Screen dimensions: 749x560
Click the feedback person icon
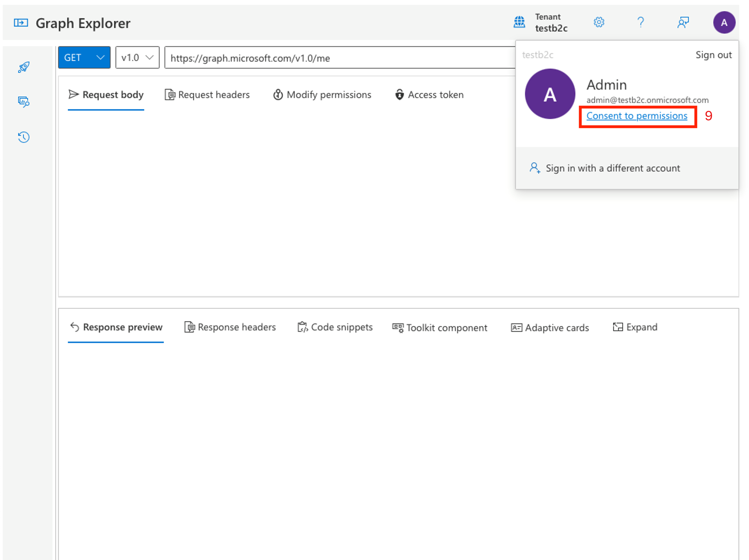(x=683, y=22)
